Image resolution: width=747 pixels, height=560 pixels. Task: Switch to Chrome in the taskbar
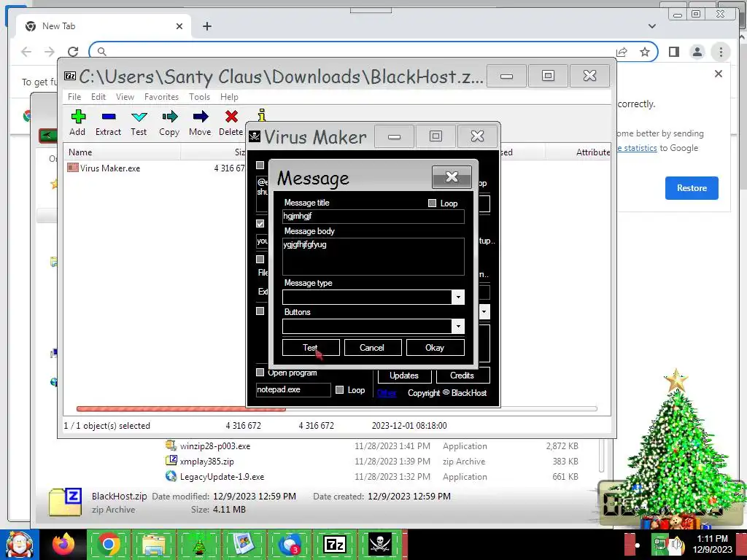[x=108, y=544]
